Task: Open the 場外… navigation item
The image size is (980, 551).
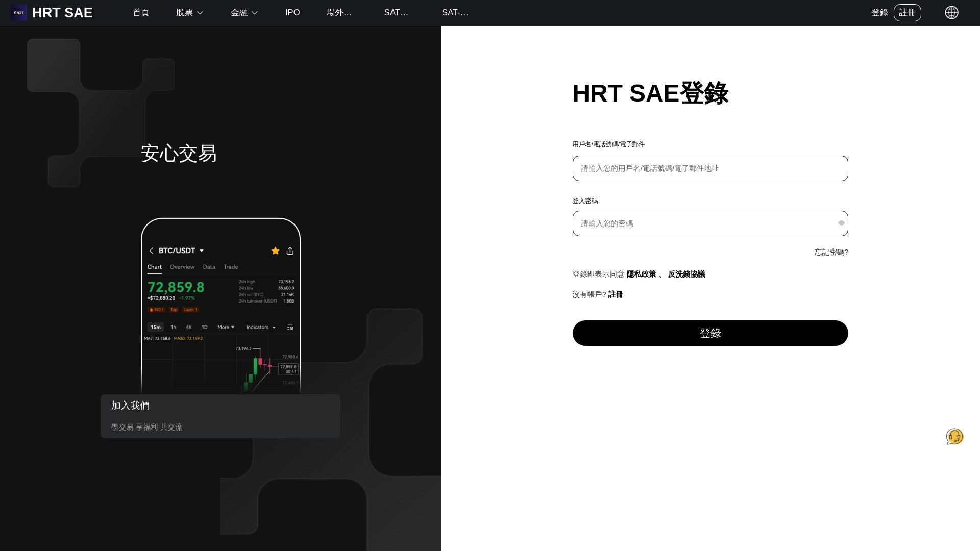Action: (x=339, y=13)
